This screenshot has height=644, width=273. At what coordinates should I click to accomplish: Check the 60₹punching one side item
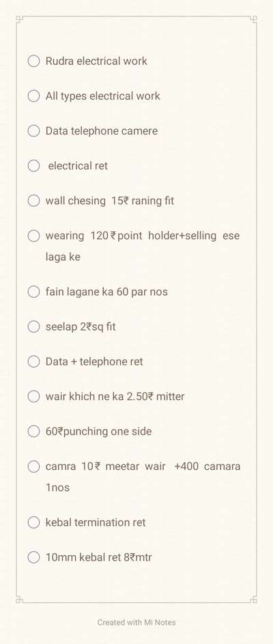(x=33, y=431)
